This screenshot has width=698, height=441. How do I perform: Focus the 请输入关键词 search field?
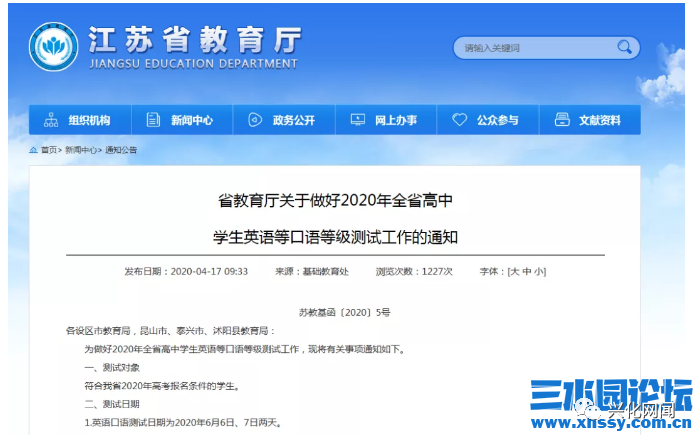[x=535, y=48]
